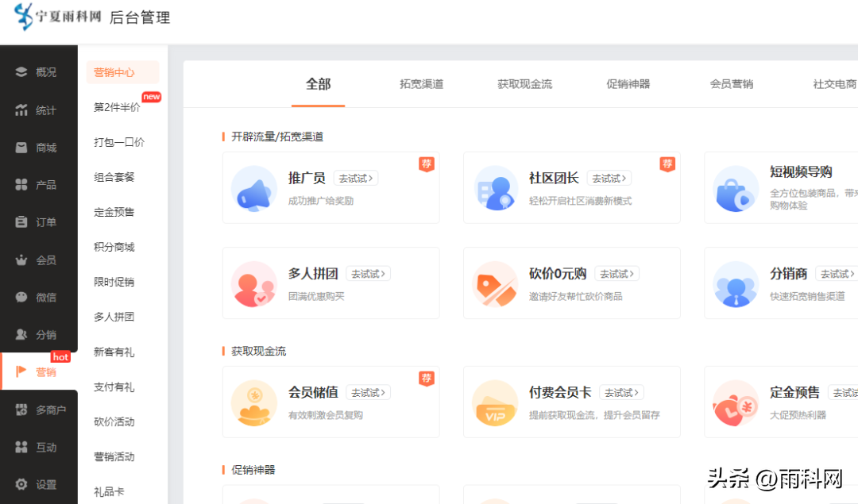
Task: Open 积分商城 in the marketing submenu
Action: coord(114,247)
